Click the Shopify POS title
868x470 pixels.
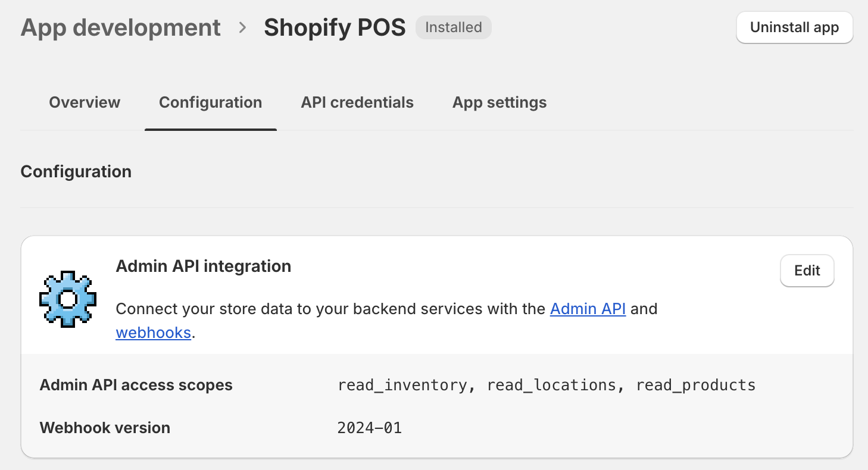click(335, 27)
